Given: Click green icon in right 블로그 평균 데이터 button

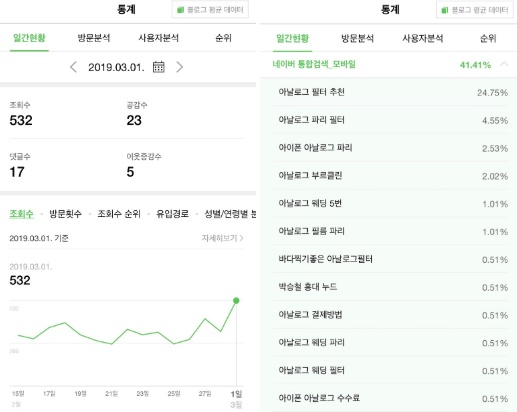Looking at the screenshot, I should 445,10.
